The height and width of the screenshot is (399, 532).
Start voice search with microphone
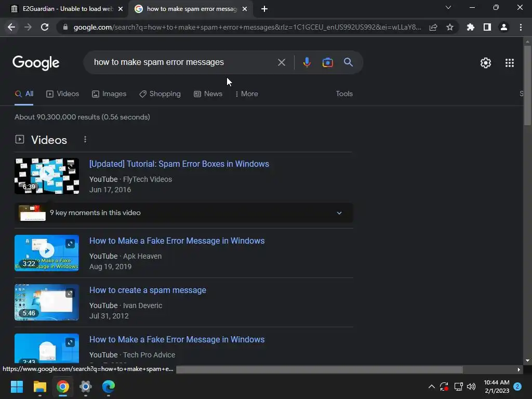point(307,62)
